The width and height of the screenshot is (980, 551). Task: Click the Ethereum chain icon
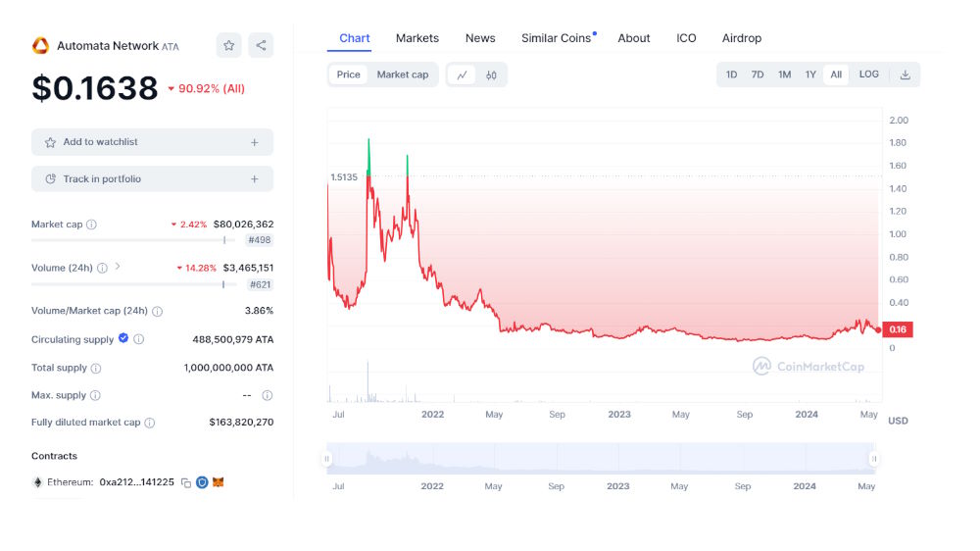(37, 482)
